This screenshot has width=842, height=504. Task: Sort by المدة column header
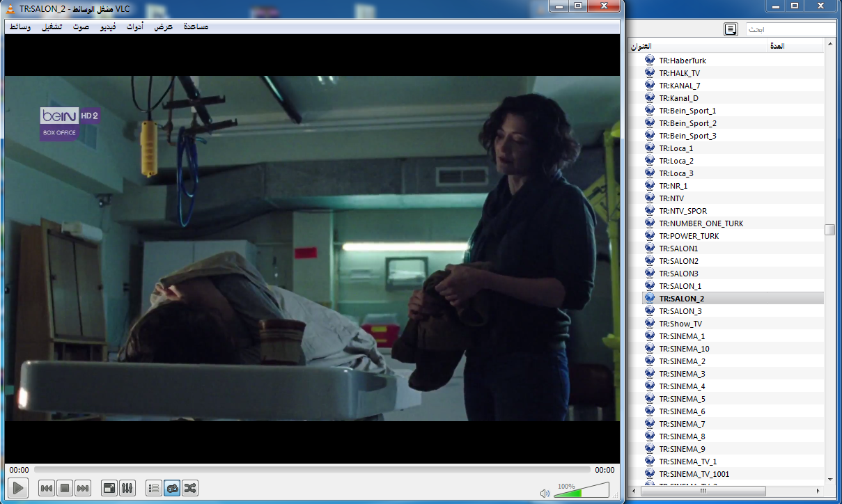(x=796, y=46)
